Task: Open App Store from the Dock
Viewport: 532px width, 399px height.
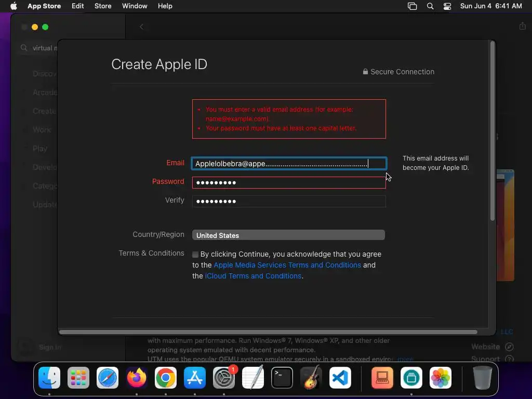Action: click(x=195, y=378)
